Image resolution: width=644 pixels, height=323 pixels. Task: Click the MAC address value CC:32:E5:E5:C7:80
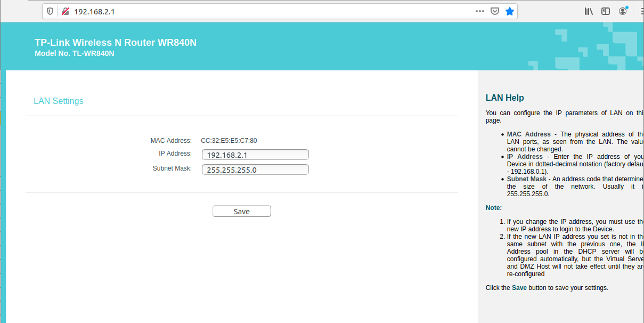coord(229,141)
